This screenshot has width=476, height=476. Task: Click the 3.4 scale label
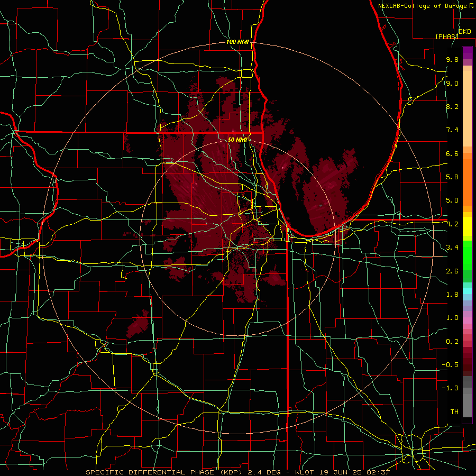pyautogui.click(x=452, y=248)
